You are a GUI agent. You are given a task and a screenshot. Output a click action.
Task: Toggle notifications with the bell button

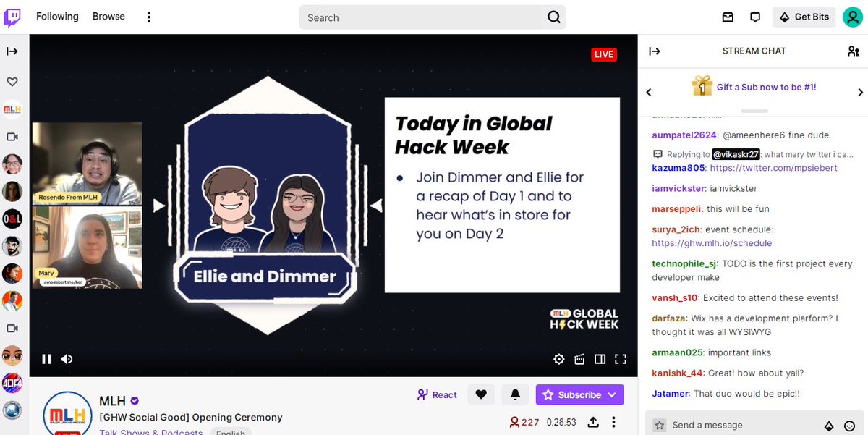click(515, 394)
